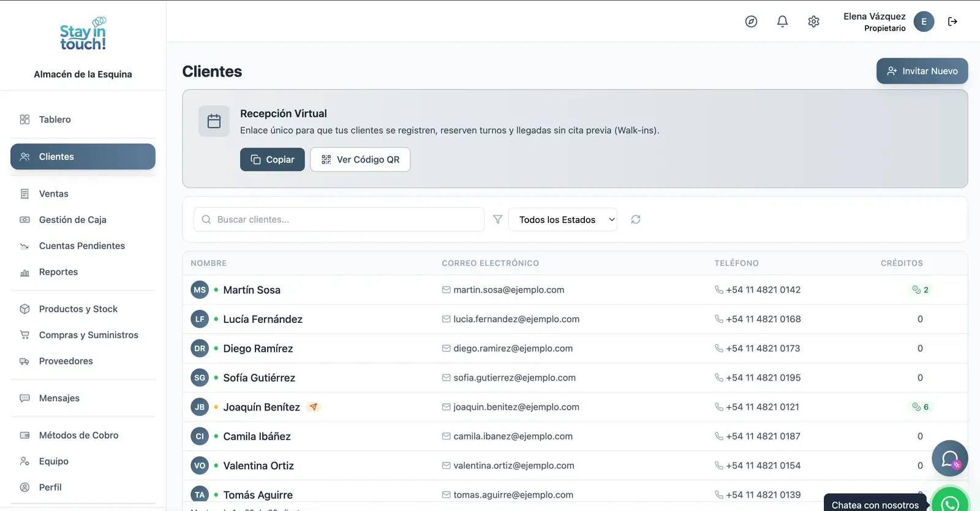
Task: Open the green WhatsApp chat button
Action: tap(950, 502)
